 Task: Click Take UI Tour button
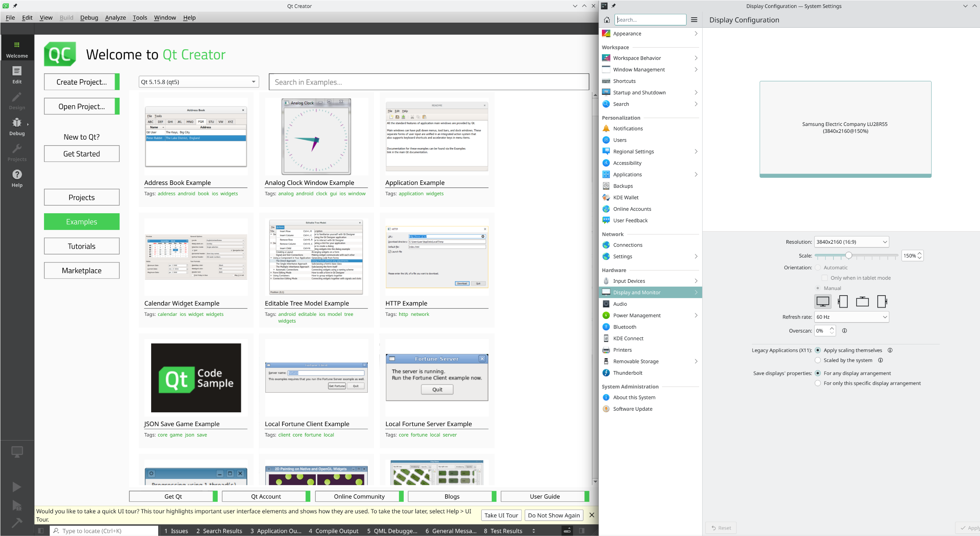click(x=501, y=516)
